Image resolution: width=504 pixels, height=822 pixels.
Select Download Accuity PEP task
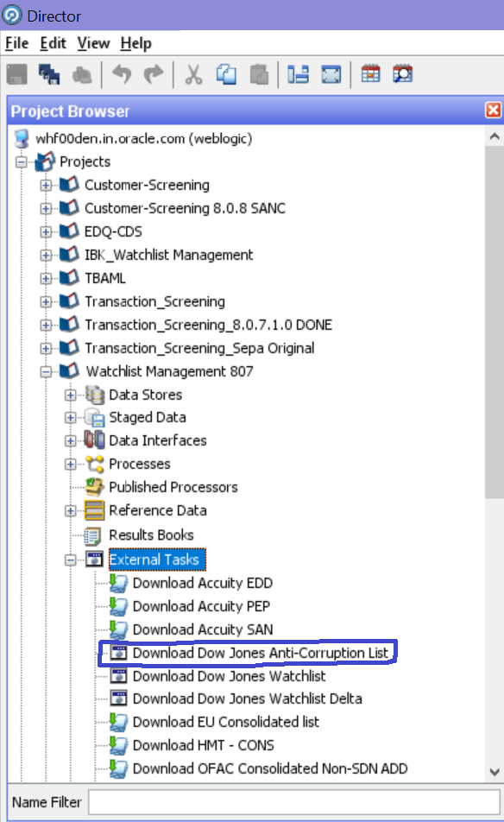coord(201,606)
